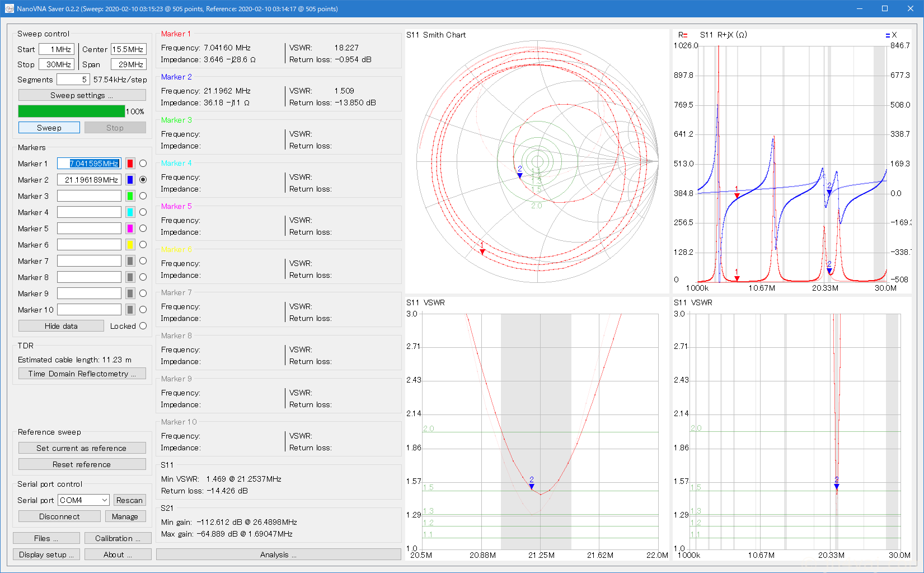Image resolution: width=924 pixels, height=573 pixels.
Task: Click the sweep progress bar at 100%
Action: [72, 111]
